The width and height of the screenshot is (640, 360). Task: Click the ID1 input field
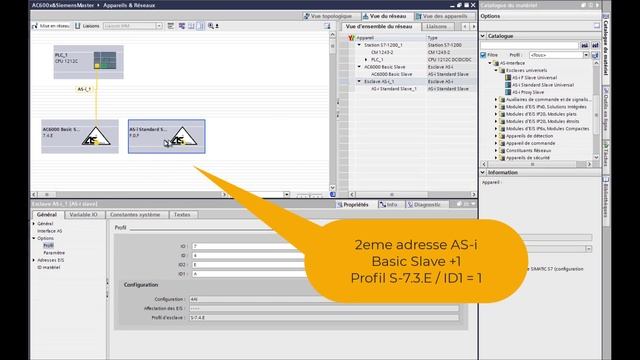coord(249,274)
